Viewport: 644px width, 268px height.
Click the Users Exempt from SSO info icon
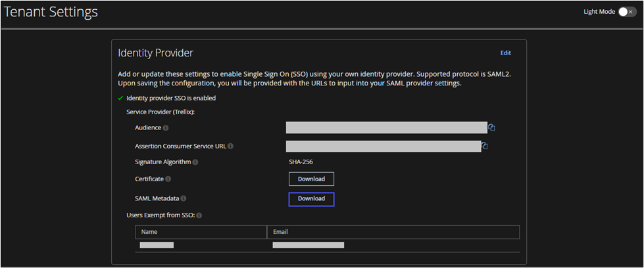[x=199, y=215]
